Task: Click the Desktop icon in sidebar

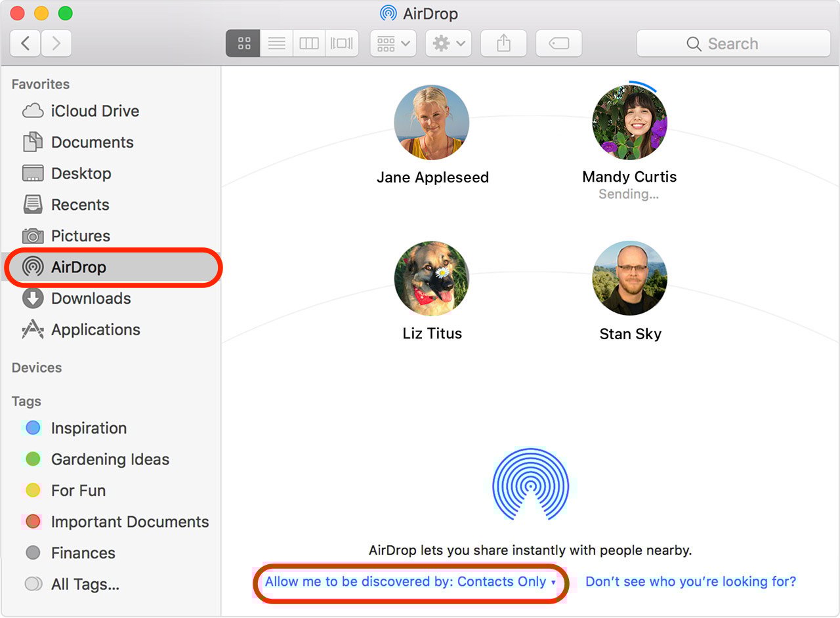Action: 33,173
